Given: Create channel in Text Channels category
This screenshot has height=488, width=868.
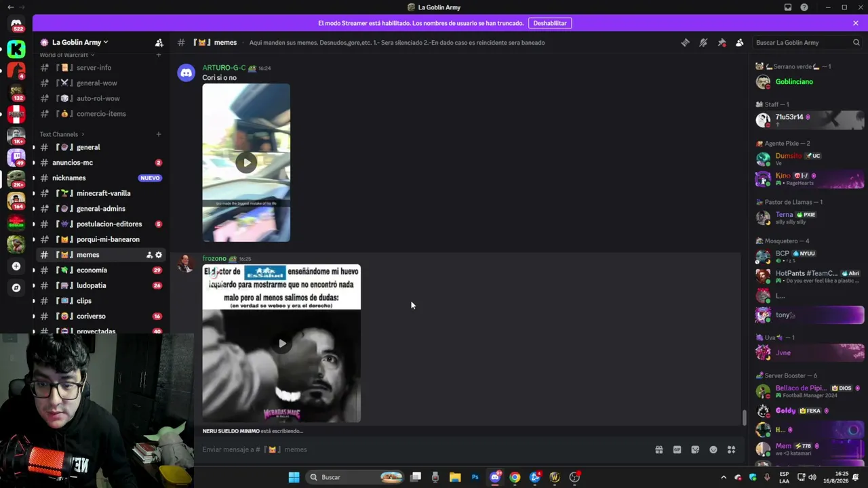Looking at the screenshot, I should (x=159, y=134).
